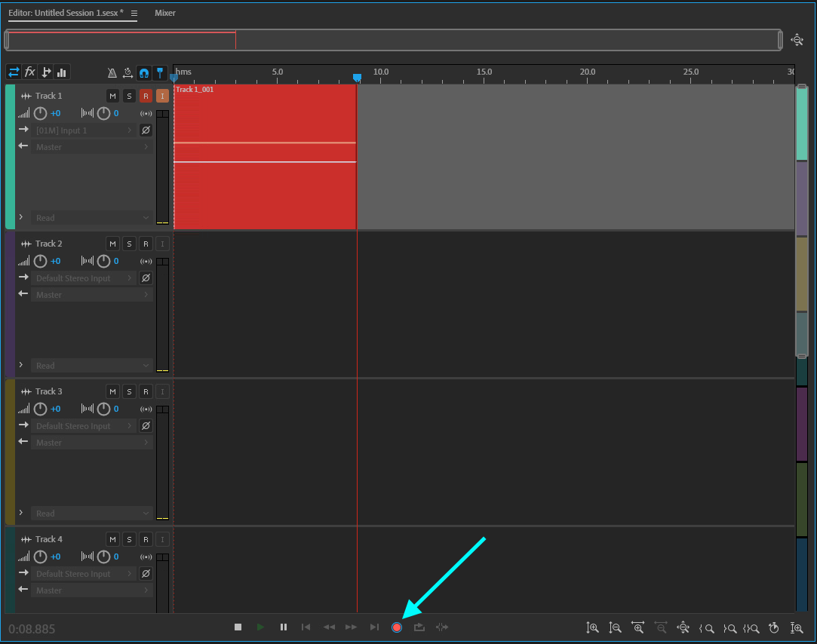The width and height of the screenshot is (817, 644).
Task: Adjust Track 1 stereo pan knob
Action: pyautogui.click(x=103, y=113)
